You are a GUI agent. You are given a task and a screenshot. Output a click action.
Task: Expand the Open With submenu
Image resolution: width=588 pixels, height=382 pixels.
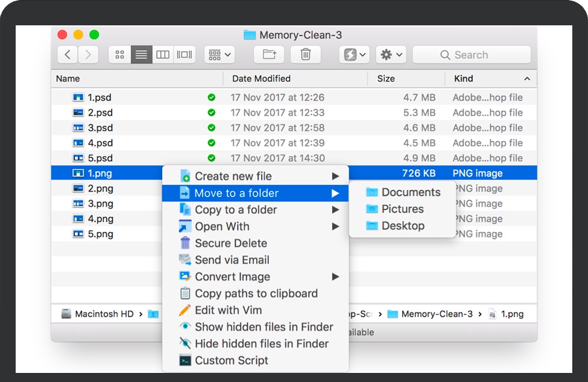tap(223, 226)
